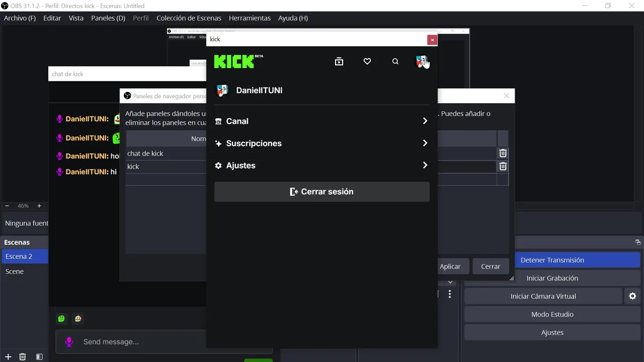Pick the green blob emote in chat
The image size is (644, 362).
point(61,318)
